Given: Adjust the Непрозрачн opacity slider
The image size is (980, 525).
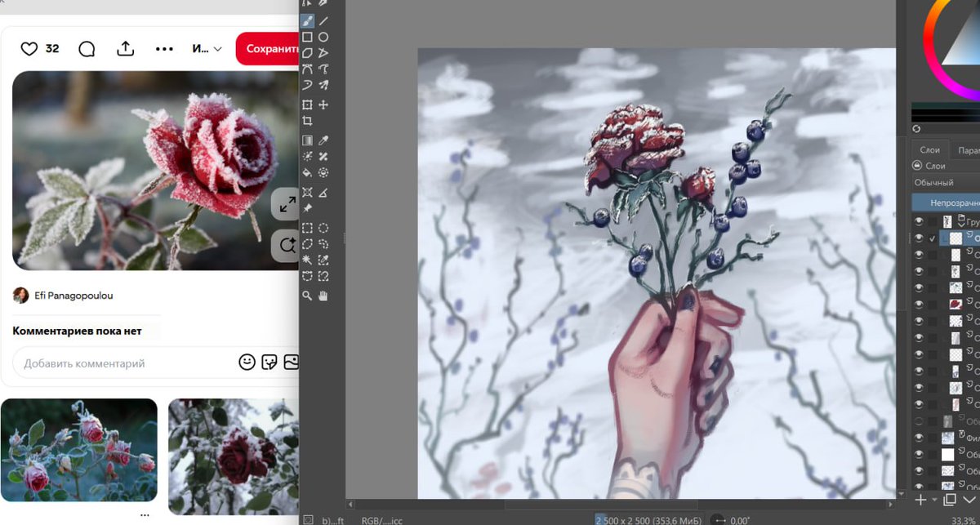Looking at the screenshot, I should 946,202.
